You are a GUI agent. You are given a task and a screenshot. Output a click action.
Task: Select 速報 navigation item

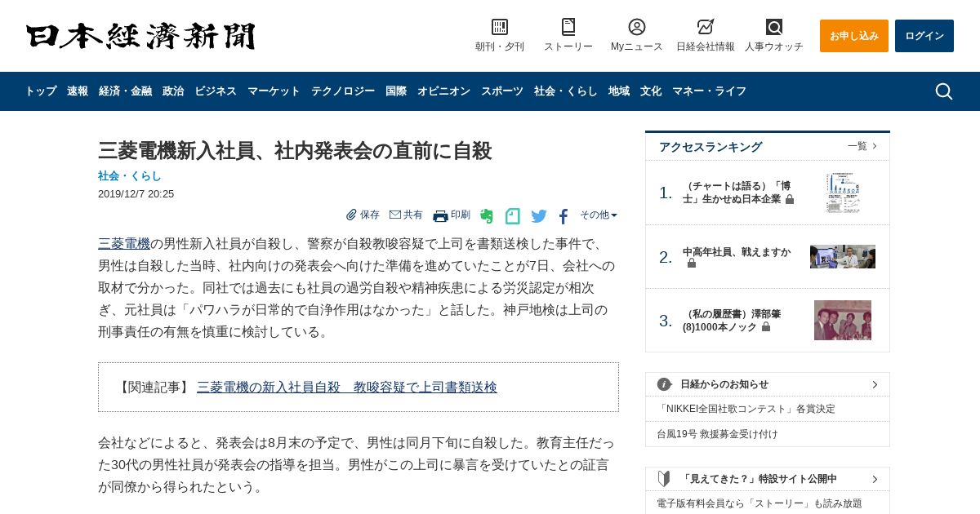pyautogui.click(x=78, y=91)
